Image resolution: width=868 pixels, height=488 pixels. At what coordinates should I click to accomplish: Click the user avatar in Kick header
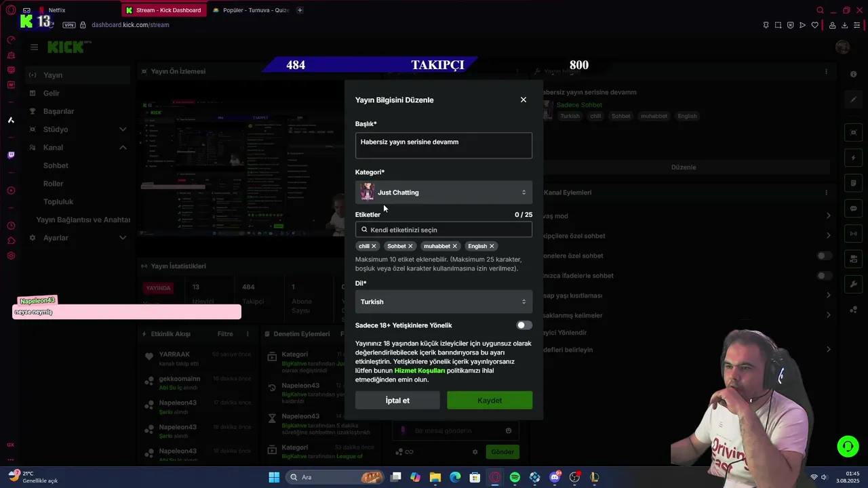pos(842,47)
